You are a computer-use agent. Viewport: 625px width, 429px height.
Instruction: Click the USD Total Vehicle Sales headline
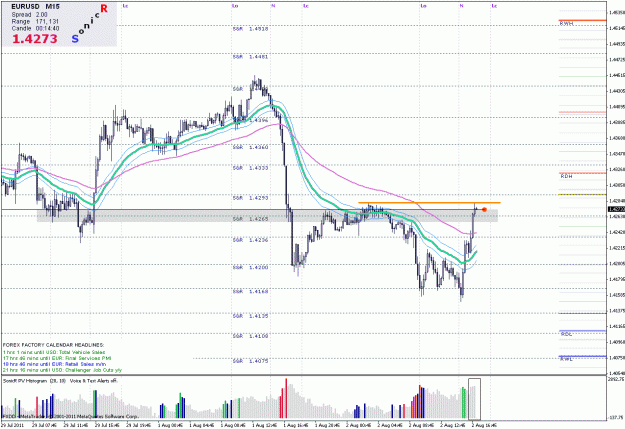pyautogui.click(x=54, y=352)
